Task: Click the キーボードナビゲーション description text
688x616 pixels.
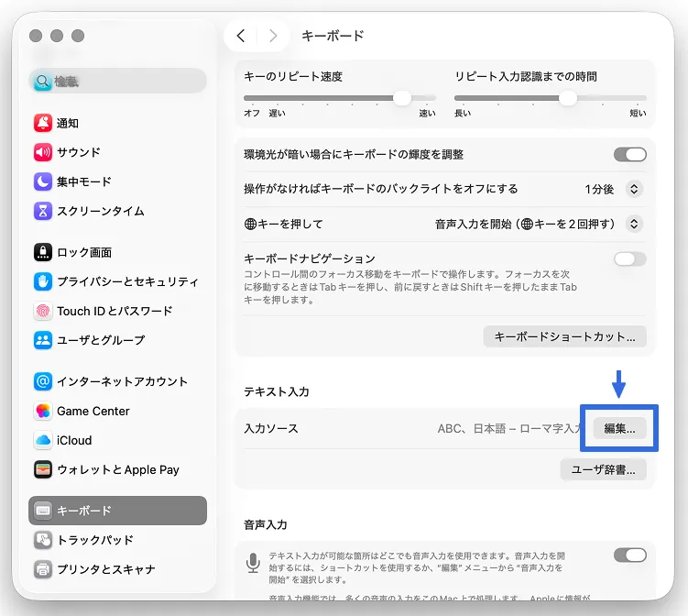Action: tap(410, 287)
